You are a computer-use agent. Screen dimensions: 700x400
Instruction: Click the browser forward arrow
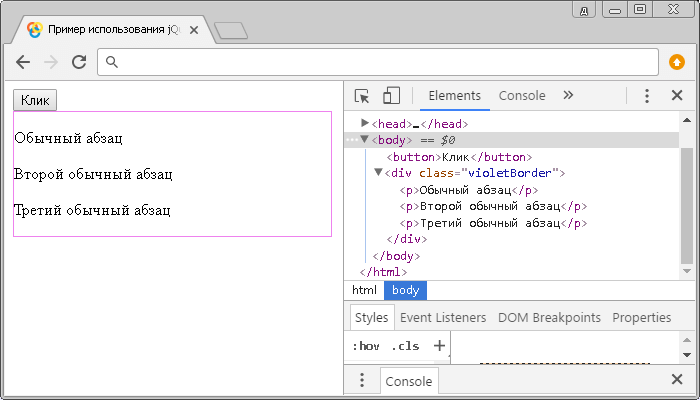click(51, 62)
